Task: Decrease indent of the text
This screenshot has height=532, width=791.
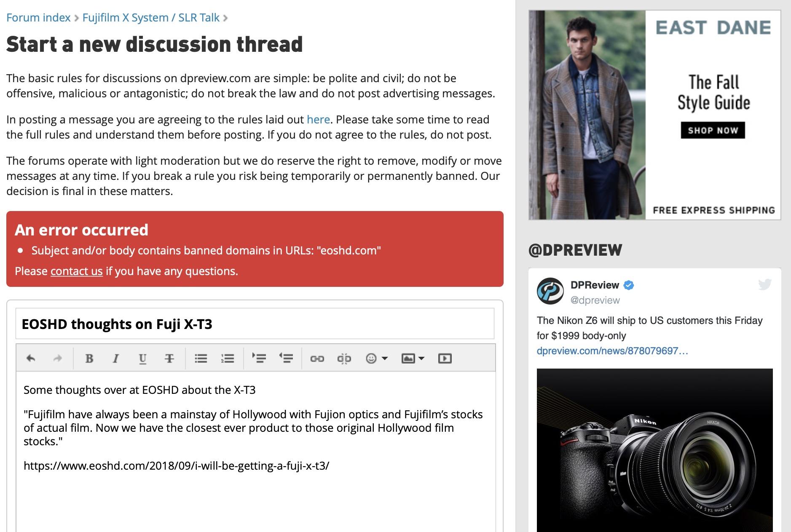Action: coord(286,358)
